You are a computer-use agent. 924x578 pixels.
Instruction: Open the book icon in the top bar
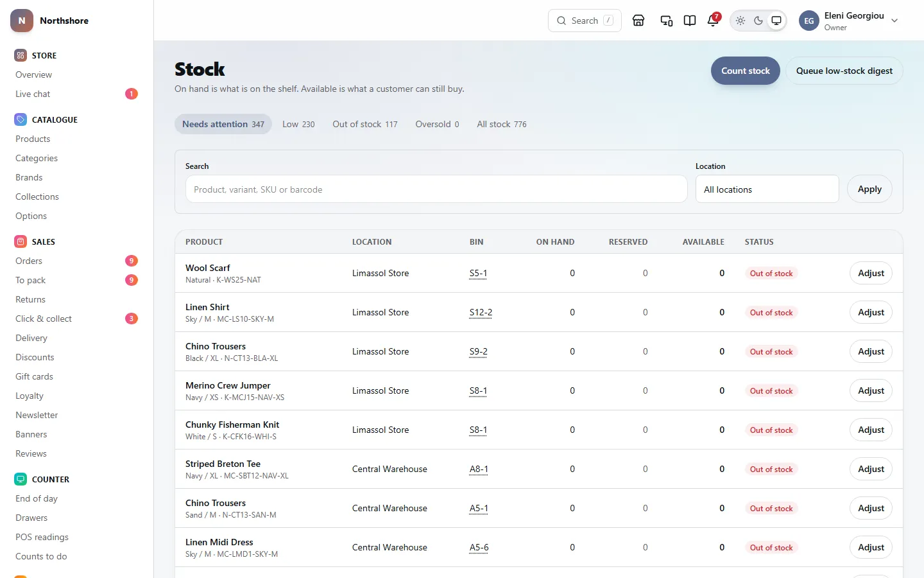click(690, 21)
